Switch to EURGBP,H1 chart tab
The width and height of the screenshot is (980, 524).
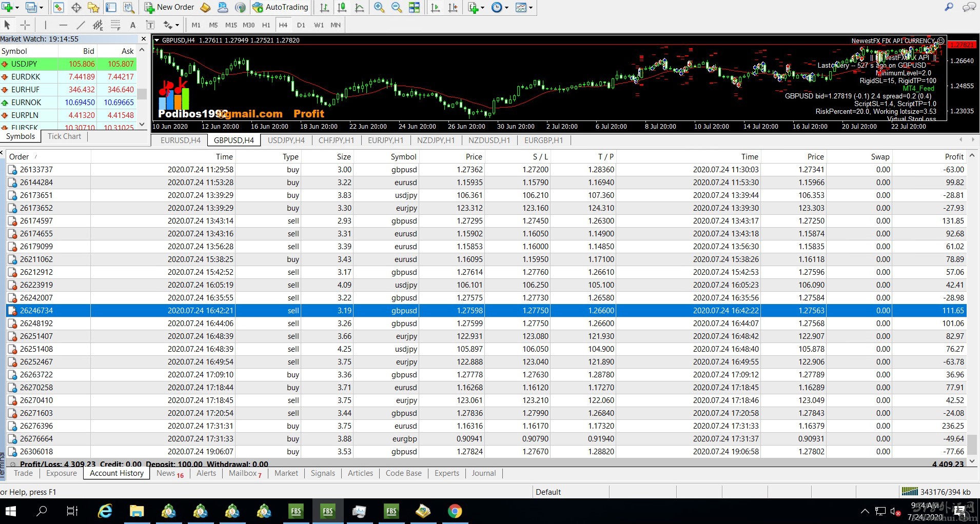click(543, 140)
